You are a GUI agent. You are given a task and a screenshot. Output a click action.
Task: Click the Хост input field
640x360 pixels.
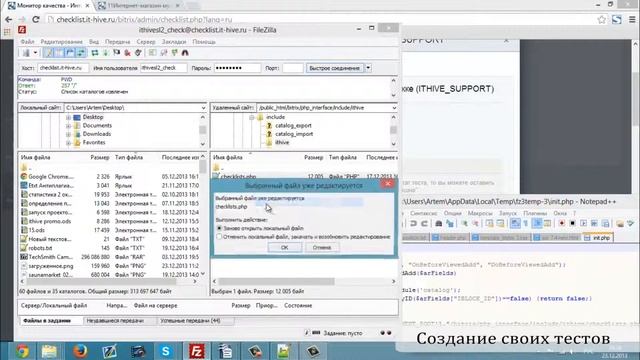[x=63, y=68]
